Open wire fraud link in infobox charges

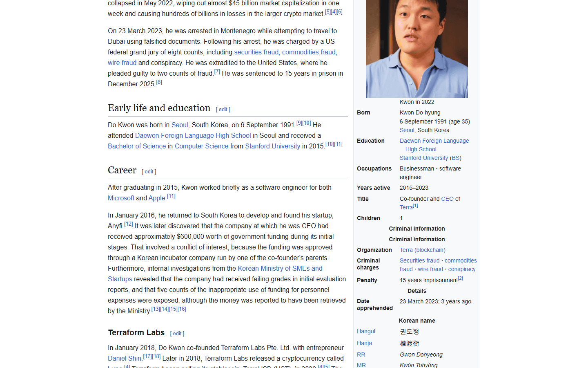(x=430, y=269)
